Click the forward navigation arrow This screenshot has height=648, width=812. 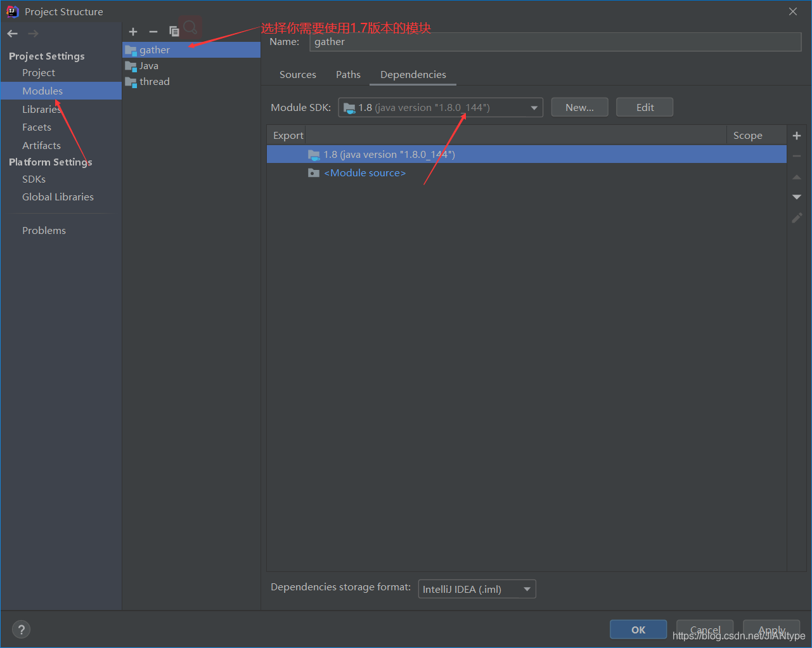coord(33,34)
